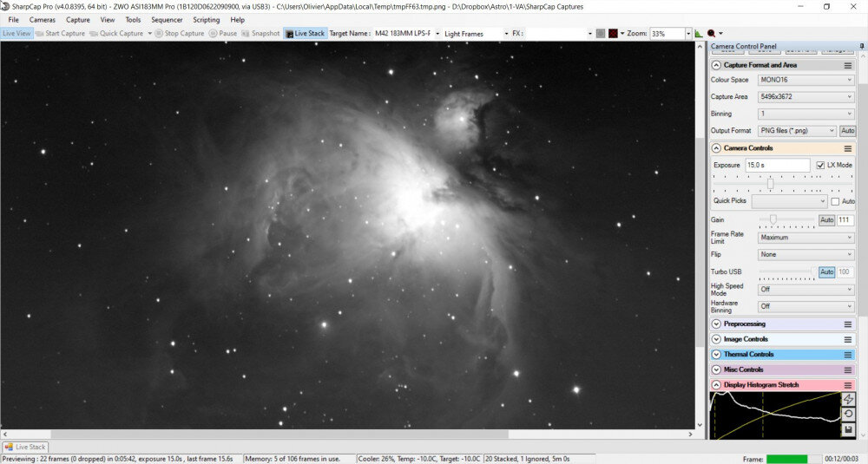
Task: Open the Colour Space dropdown
Action: pos(805,80)
